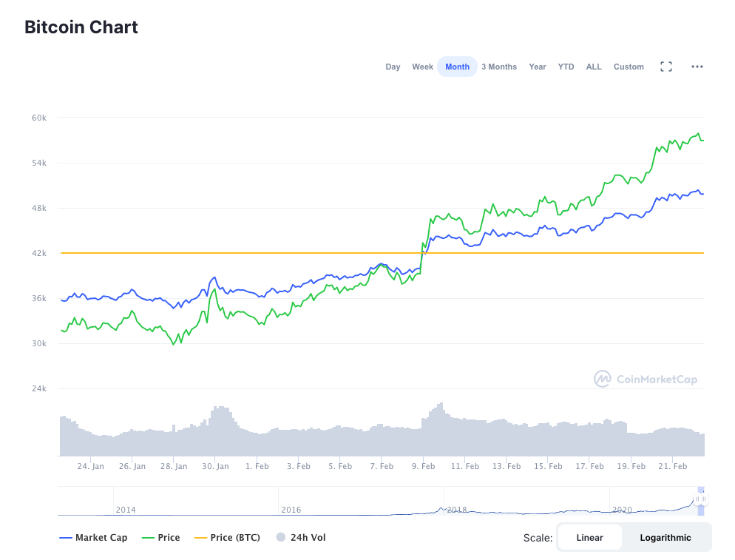The height and width of the screenshot is (560, 735).
Task: Open the three-dot more options menu
Action: coord(697,67)
